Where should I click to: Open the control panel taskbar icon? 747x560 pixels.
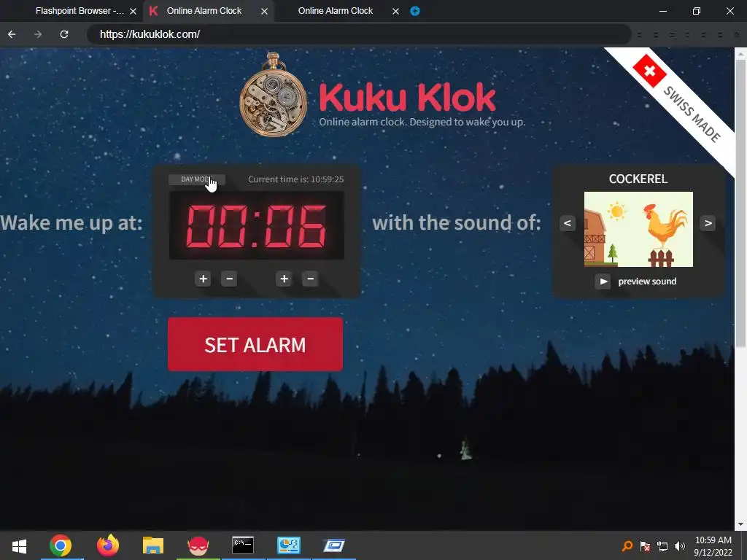[289, 545]
